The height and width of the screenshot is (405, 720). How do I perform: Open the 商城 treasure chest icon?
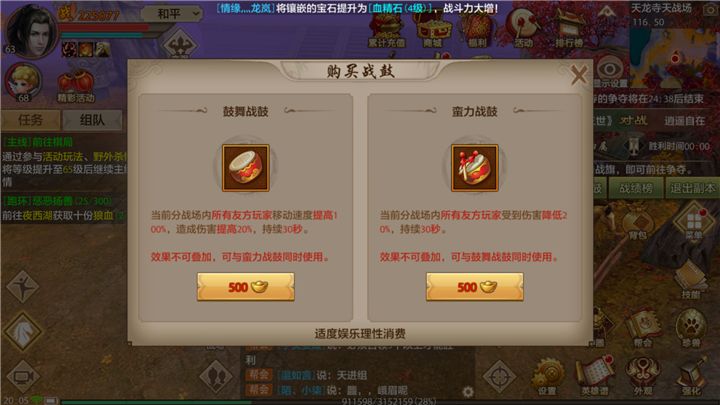(433, 29)
